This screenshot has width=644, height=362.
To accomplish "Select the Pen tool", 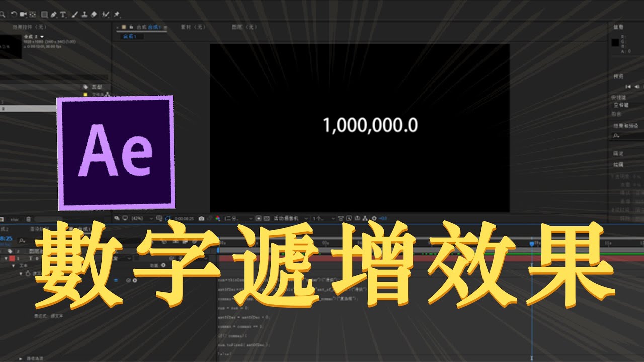I will coord(54,14).
